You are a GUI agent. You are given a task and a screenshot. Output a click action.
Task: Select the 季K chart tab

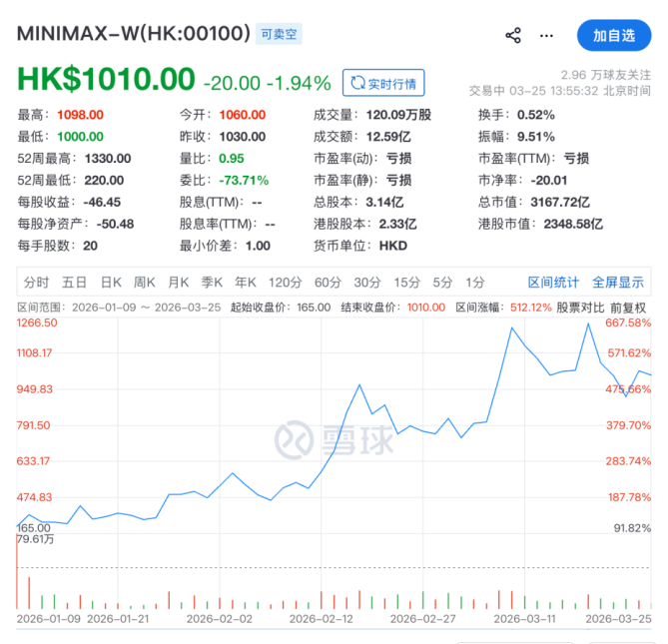212,282
